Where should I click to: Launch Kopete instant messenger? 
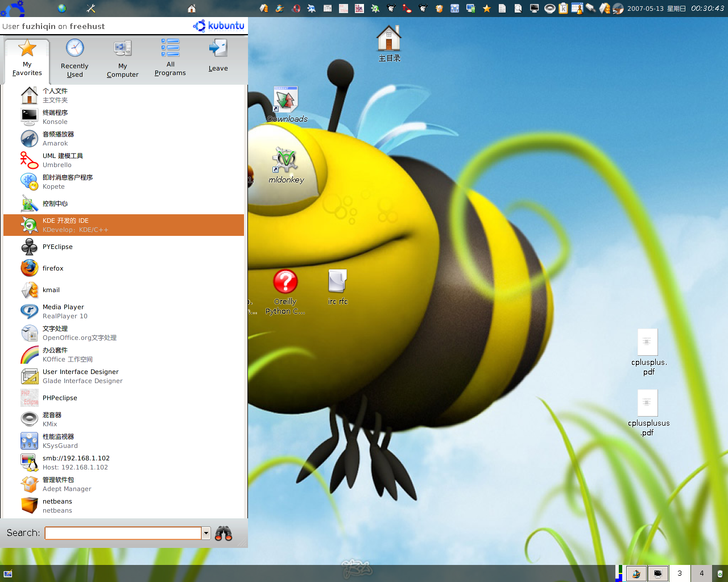(x=124, y=182)
